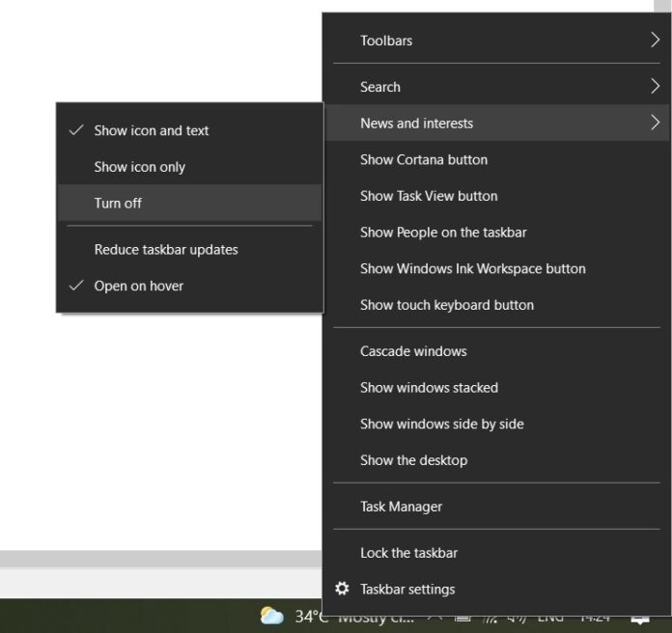The width and height of the screenshot is (672, 633).
Task: Toggle 'Show Task View button' entry
Action: click(429, 196)
